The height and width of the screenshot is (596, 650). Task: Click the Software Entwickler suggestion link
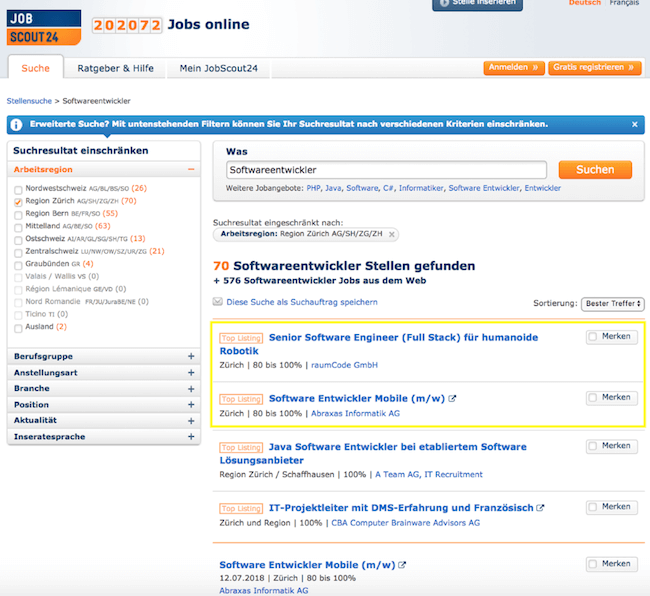pos(484,188)
